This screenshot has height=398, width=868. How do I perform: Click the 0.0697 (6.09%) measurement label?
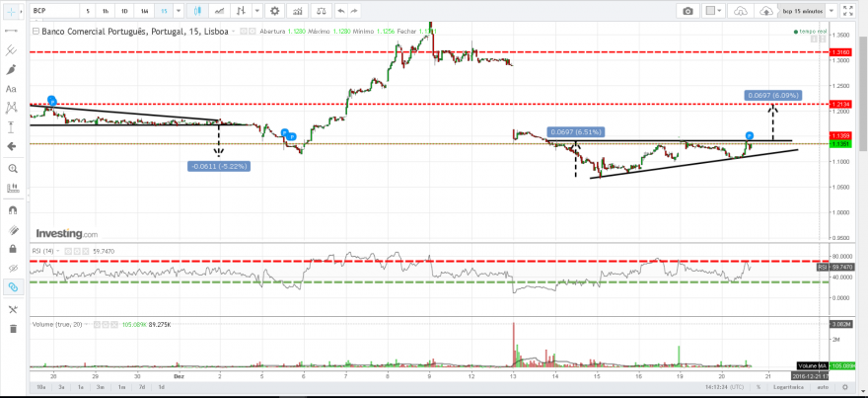[773, 96]
